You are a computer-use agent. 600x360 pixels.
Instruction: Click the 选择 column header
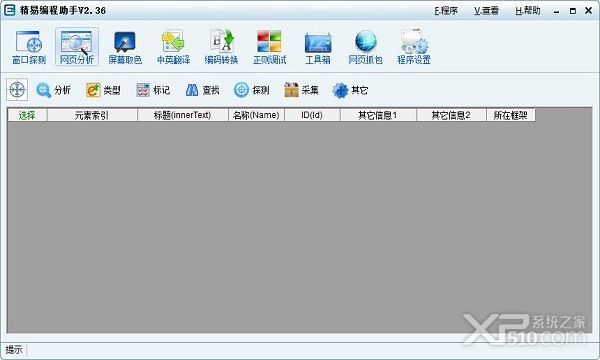point(27,115)
